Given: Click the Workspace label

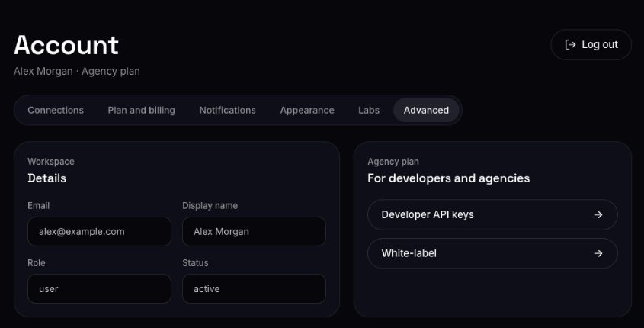Looking at the screenshot, I should (x=51, y=162).
